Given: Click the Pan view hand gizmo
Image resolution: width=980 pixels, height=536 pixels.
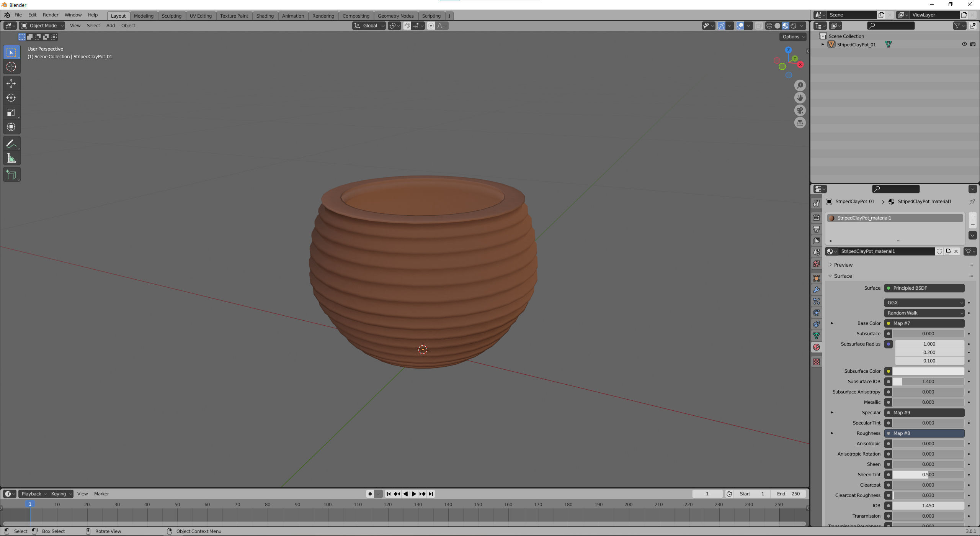Looking at the screenshot, I should click(x=800, y=98).
